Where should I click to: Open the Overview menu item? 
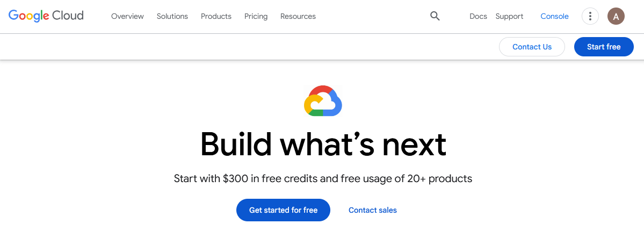[127, 16]
